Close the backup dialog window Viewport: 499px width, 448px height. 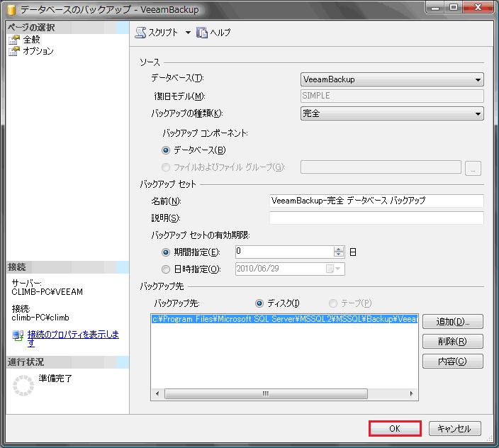478,7
